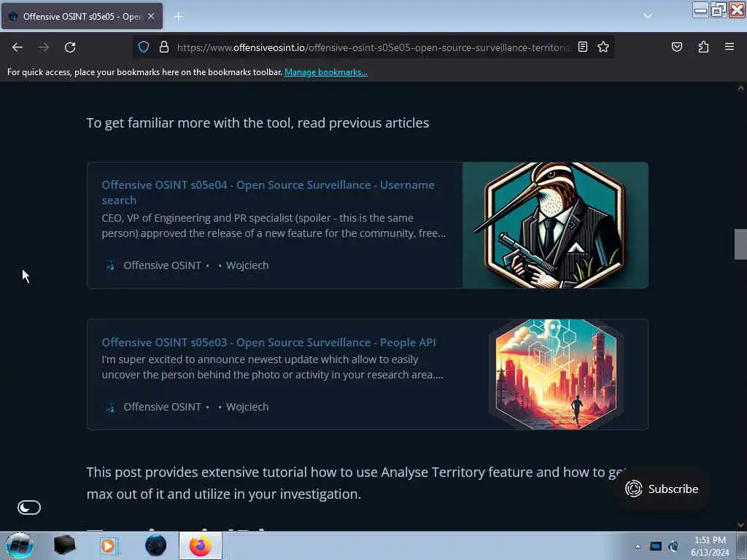This screenshot has width=747, height=560.
Task: Click author Wojciech in the s05e04 card
Action: point(247,265)
